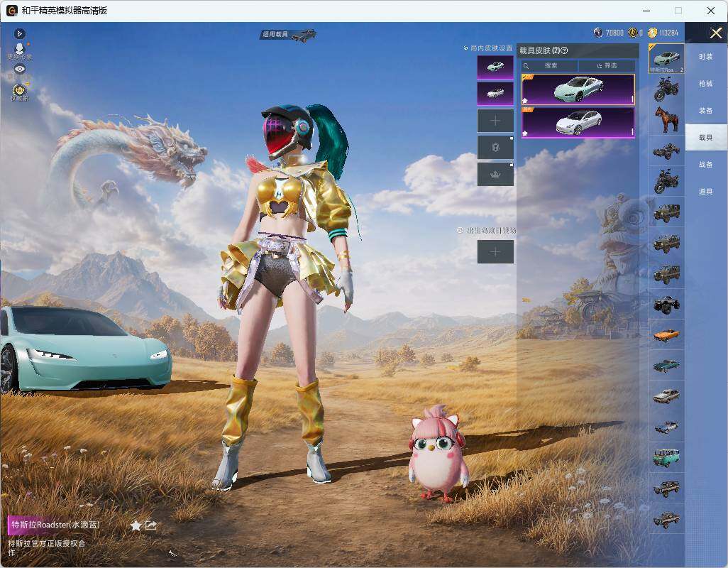
Task: Toggle the eye visibility icon
Action: (19, 69)
